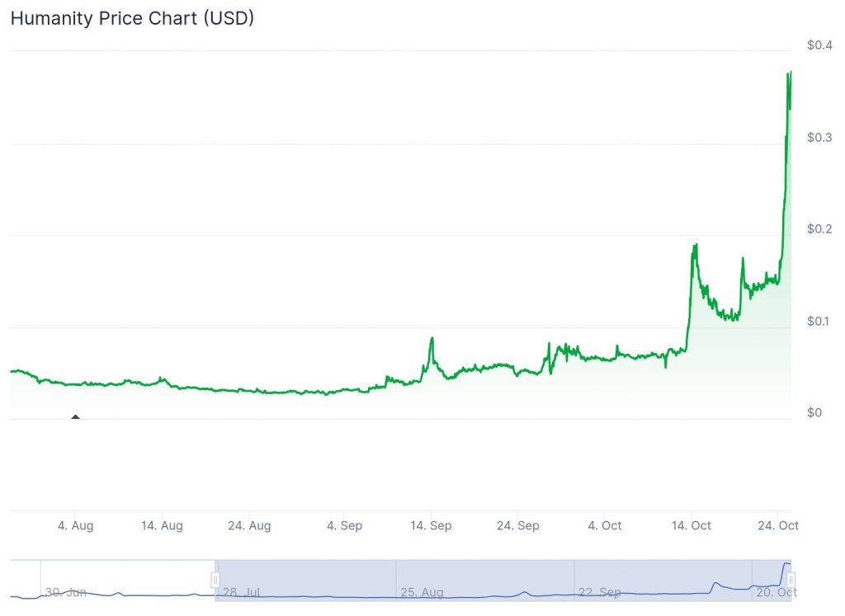
Task: Click the black triangle marker above 4. Aug
Action: tap(75, 416)
